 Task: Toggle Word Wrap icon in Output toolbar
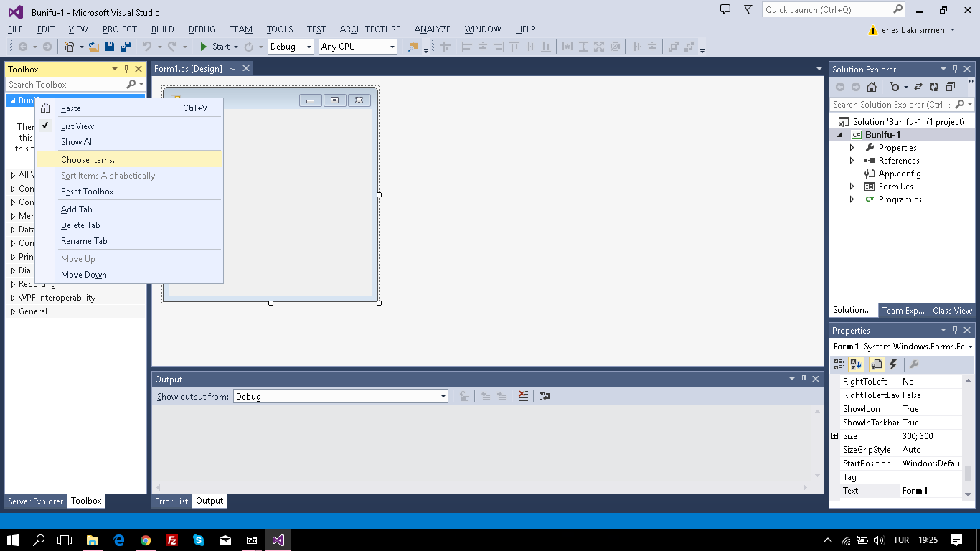point(545,396)
